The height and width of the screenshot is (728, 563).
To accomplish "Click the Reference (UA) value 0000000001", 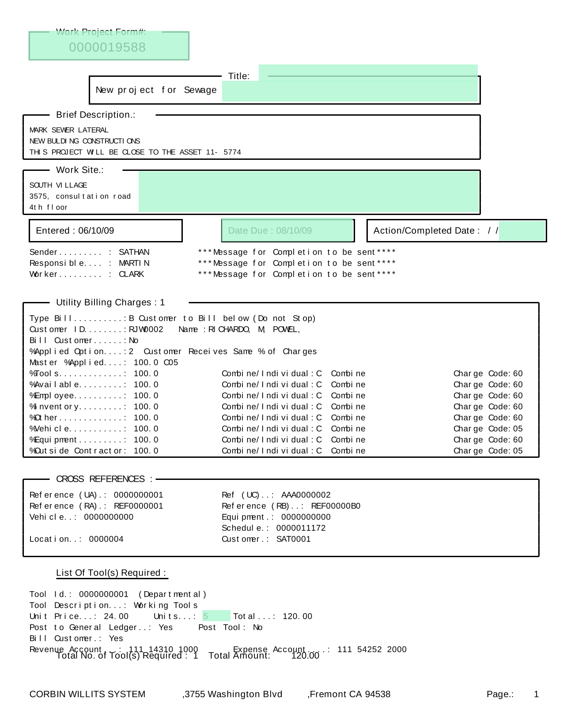I will (x=139, y=495).
